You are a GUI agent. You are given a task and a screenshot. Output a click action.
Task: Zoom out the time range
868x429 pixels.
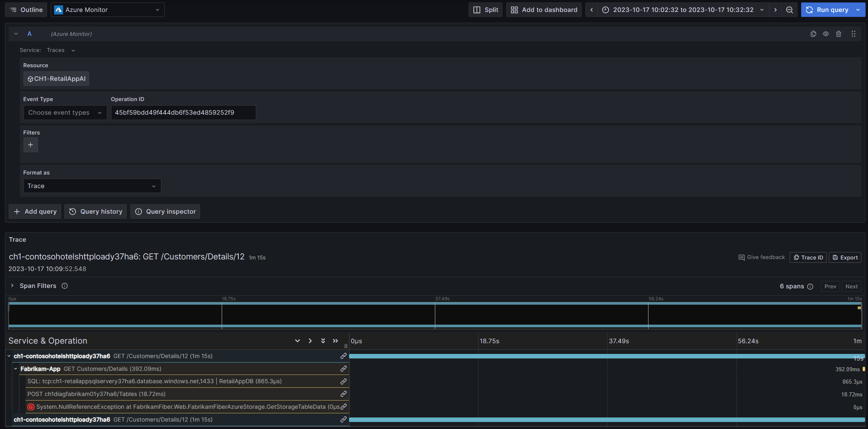click(789, 10)
